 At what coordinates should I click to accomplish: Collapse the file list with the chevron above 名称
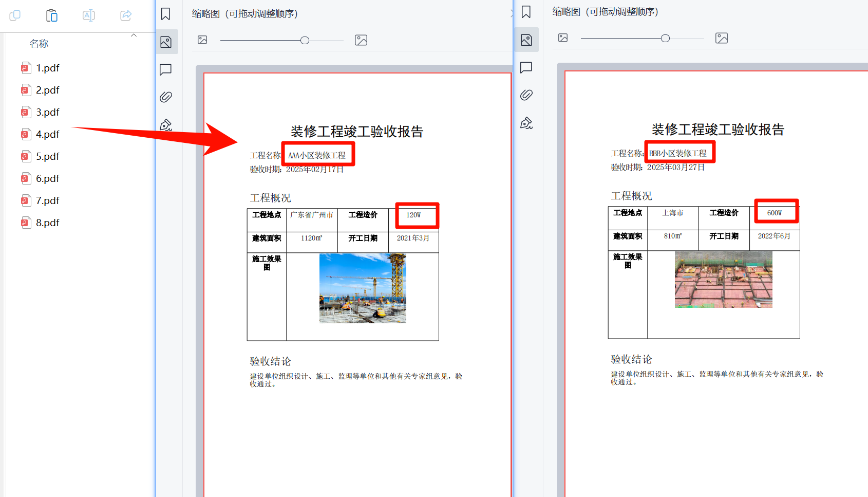(134, 34)
